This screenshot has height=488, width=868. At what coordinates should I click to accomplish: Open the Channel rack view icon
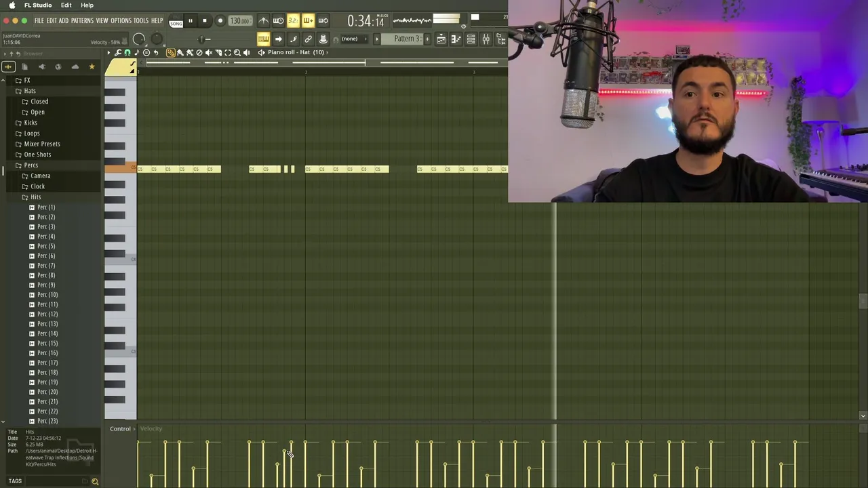click(471, 39)
